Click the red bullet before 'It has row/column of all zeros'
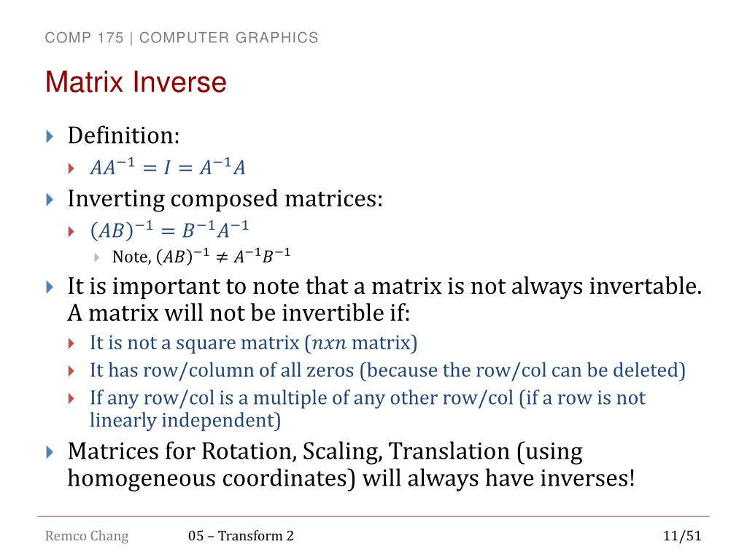 coord(71,371)
